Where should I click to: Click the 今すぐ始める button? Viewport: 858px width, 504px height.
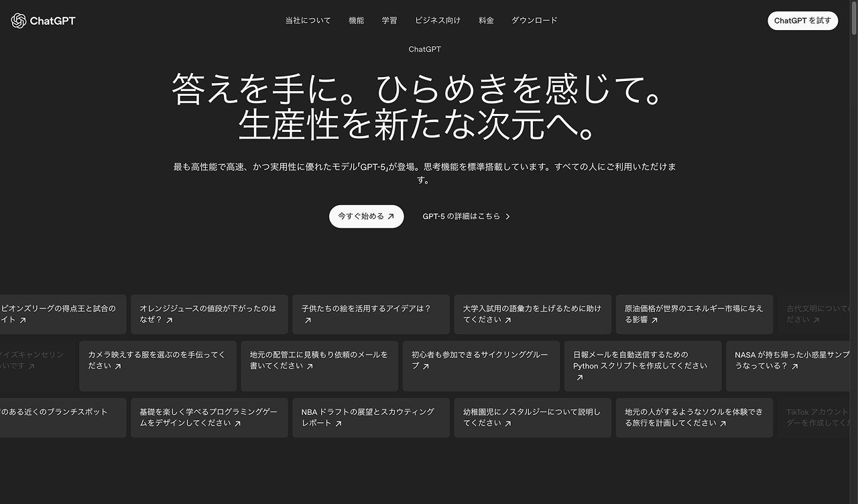[367, 216]
